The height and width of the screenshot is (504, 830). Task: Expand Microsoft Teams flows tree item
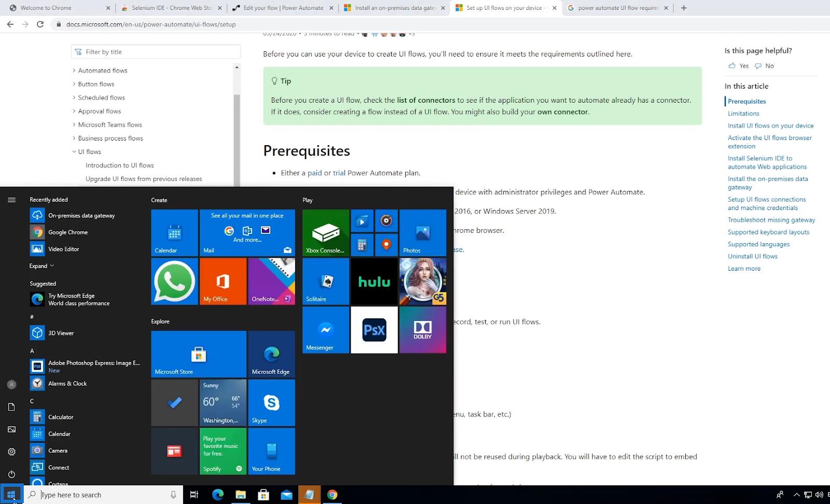click(74, 124)
